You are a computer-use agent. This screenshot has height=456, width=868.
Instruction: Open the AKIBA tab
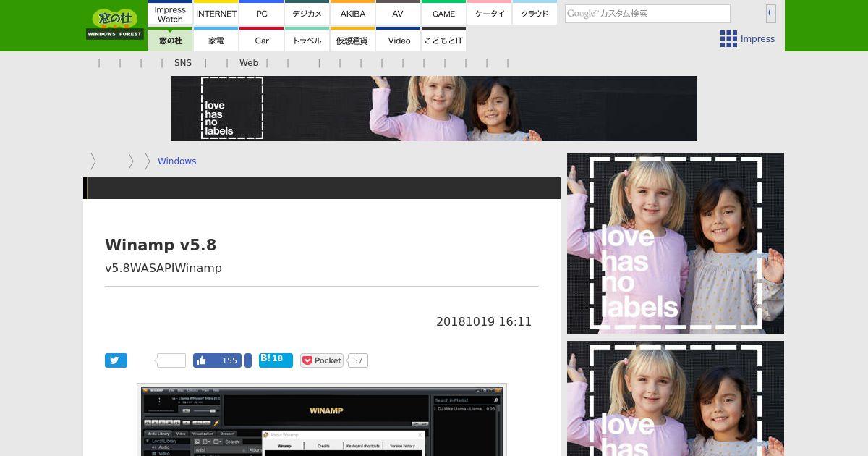(353, 14)
